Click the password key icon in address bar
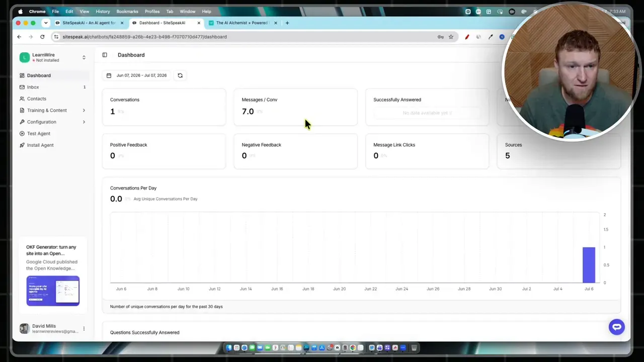Image resolution: width=644 pixels, height=362 pixels. click(x=440, y=37)
